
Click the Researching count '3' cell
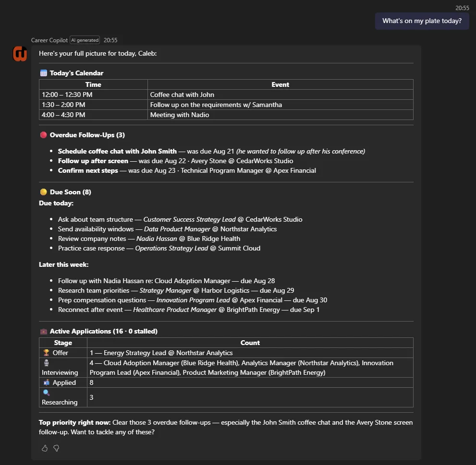[x=250, y=397]
